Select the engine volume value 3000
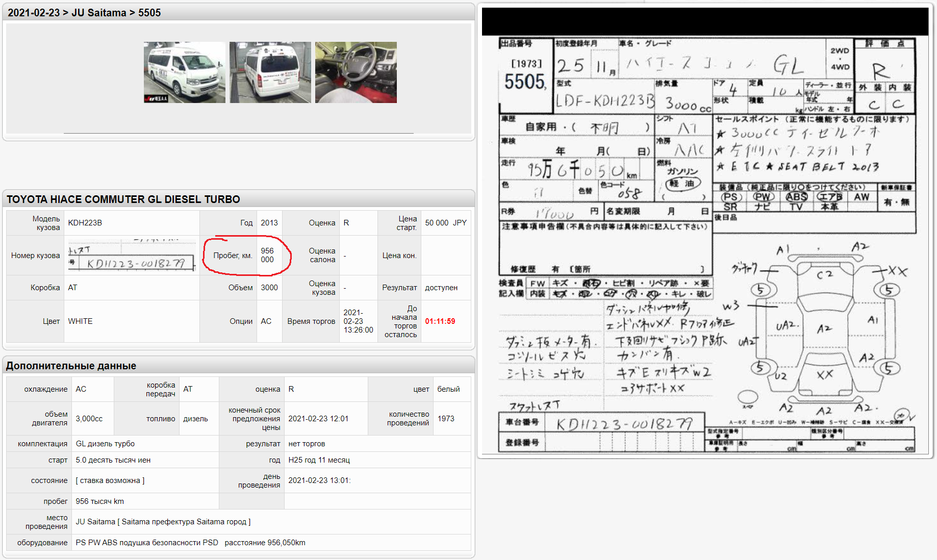 coord(269,288)
